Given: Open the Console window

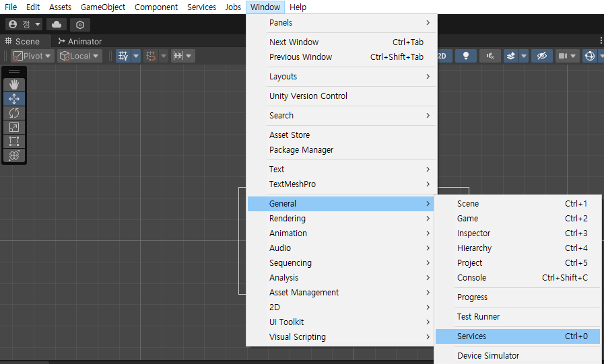Looking at the screenshot, I should point(518,278).
